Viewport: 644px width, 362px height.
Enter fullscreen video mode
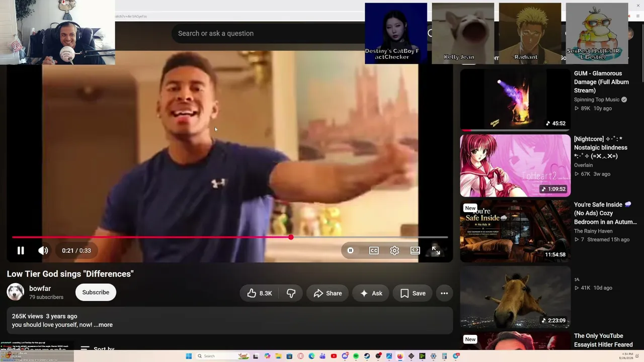tap(436, 250)
